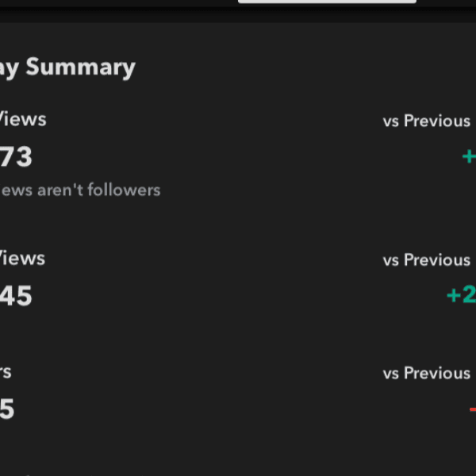
Task: Select the label above the 5 count
Action: coord(6,372)
